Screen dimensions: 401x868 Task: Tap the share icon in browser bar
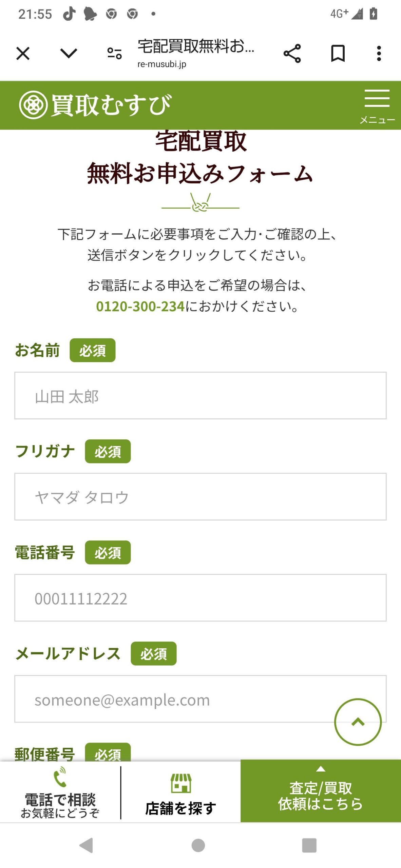tap(292, 54)
